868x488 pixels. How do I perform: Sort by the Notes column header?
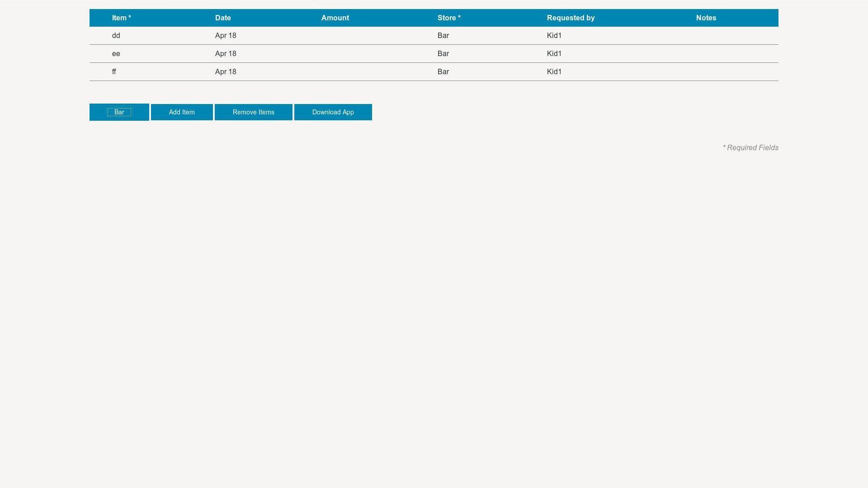click(x=706, y=18)
